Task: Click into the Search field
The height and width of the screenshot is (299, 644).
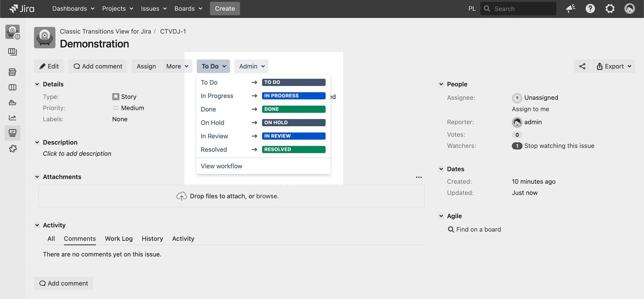Action: point(518,9)
